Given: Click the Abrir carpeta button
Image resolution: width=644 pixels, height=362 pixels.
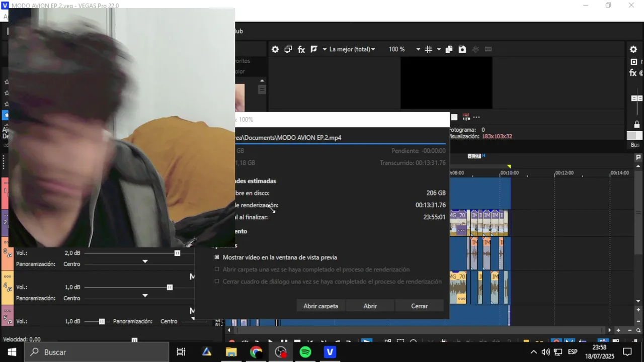Looking at the screenshot, I should coord(320,306).
